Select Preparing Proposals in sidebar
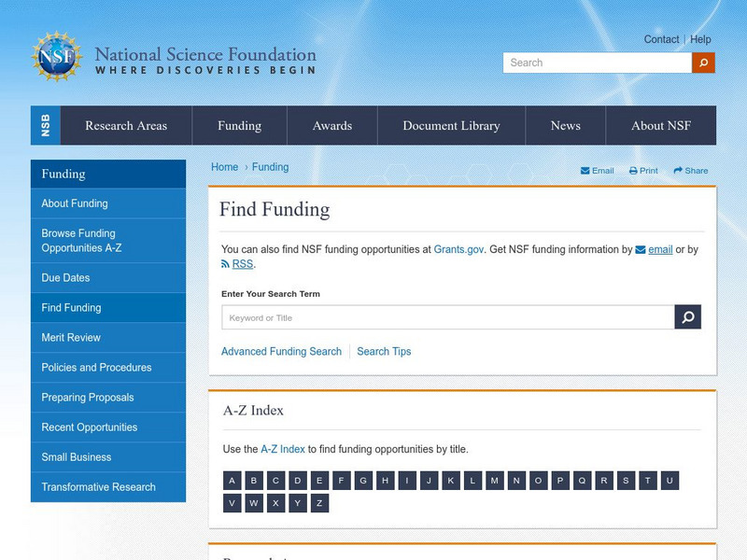Screen dimensions: 747x560 click(x=108, y=398)
